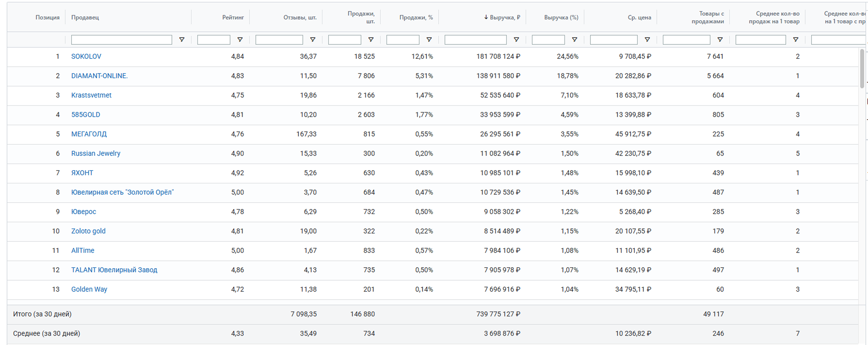868x345 pixels.
Task: Click the filter icon for Выручка, ₽ column
Action: coord(516,40)
